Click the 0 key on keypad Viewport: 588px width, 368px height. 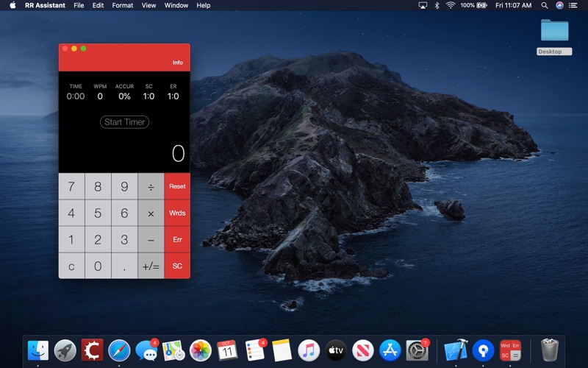click(x=98, y=266)
